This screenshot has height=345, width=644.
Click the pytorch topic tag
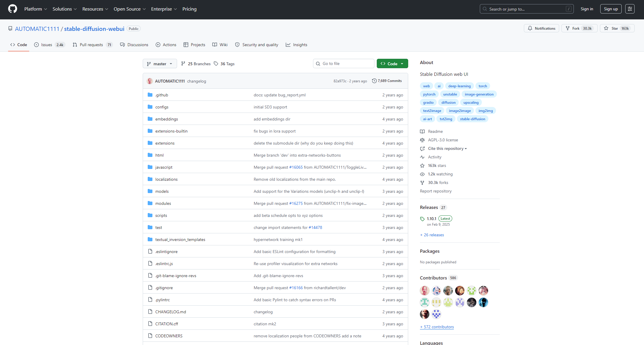(429, 94)
